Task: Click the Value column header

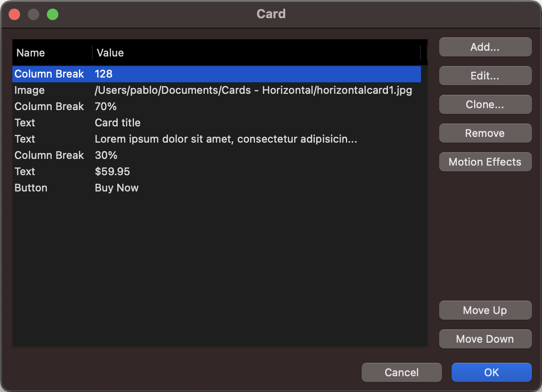Action: coord(256,53)
